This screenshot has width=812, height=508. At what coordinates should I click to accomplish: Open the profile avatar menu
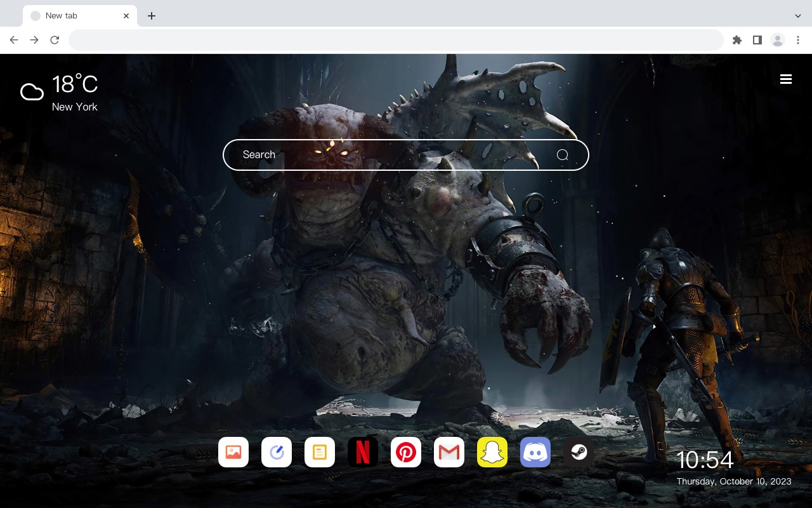pyautogui.click(x=778, y=40)
